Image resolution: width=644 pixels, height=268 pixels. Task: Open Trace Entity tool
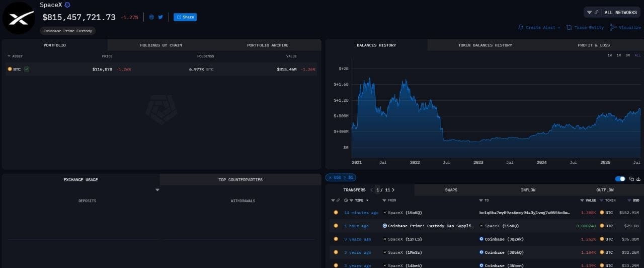click(585, 27)
